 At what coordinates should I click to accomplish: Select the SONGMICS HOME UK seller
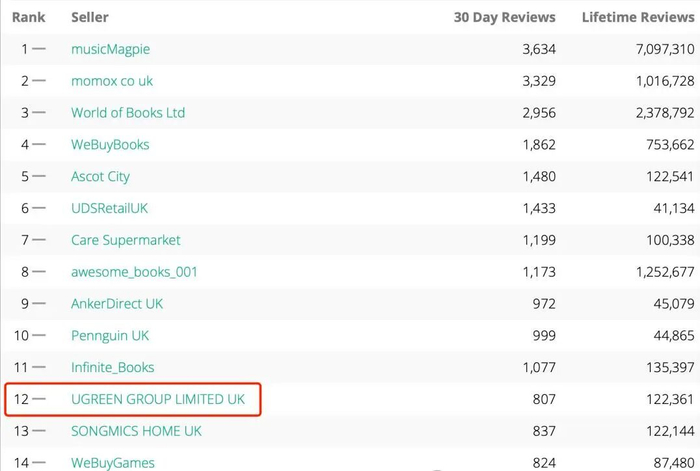(x=136, y=430)
